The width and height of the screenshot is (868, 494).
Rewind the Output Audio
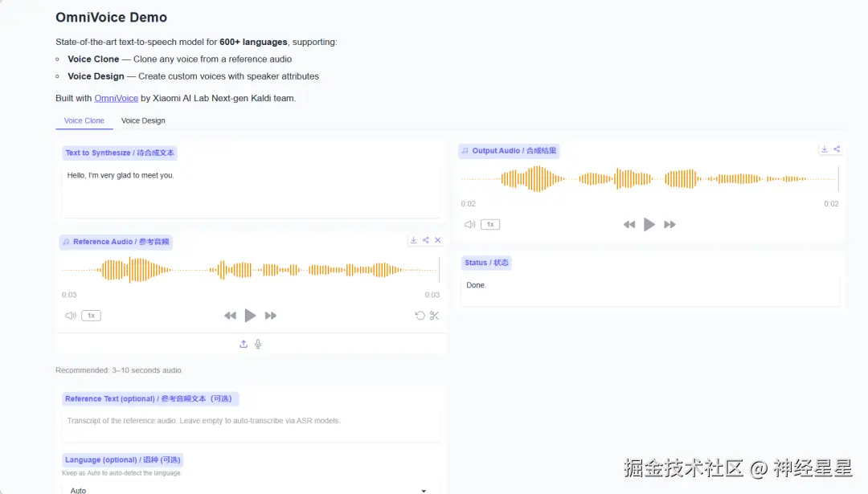629,225
